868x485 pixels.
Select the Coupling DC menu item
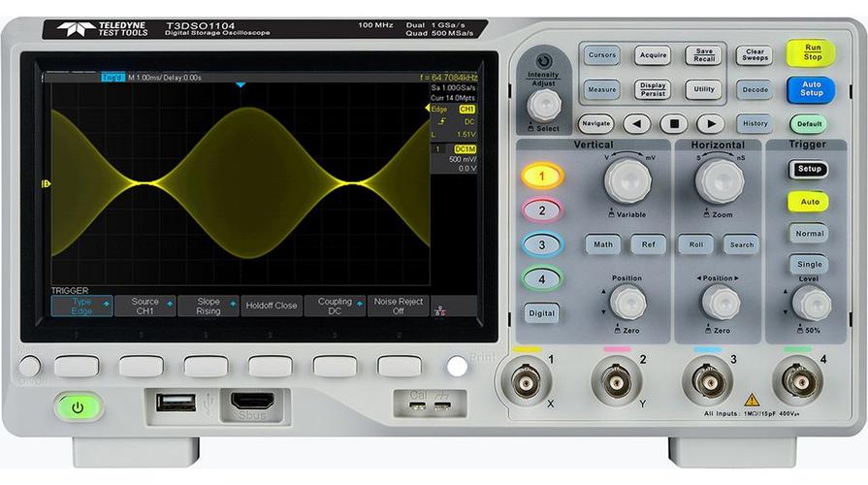335,307
